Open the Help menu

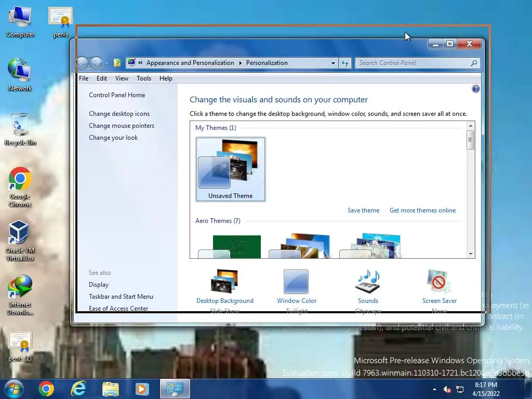click(166, 78)
